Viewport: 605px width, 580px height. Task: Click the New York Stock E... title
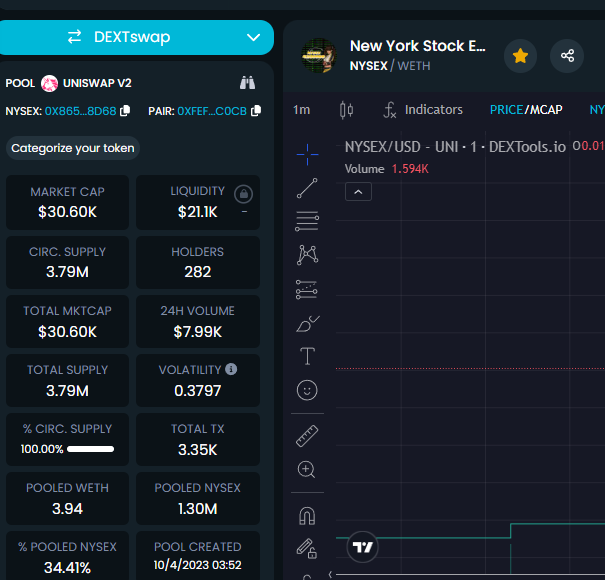pos(417,46)
